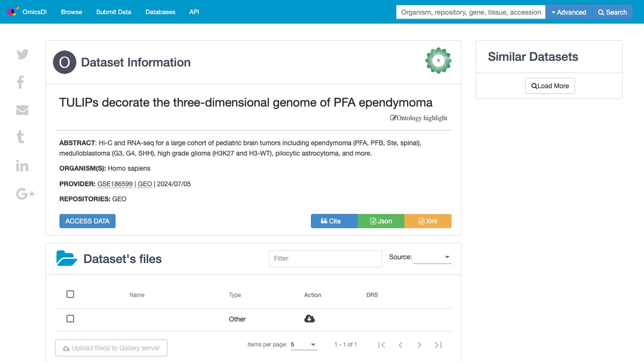Share dataset on LinkedIn
The height and width of the screenshot is (362, 644).
coord(22,166)
